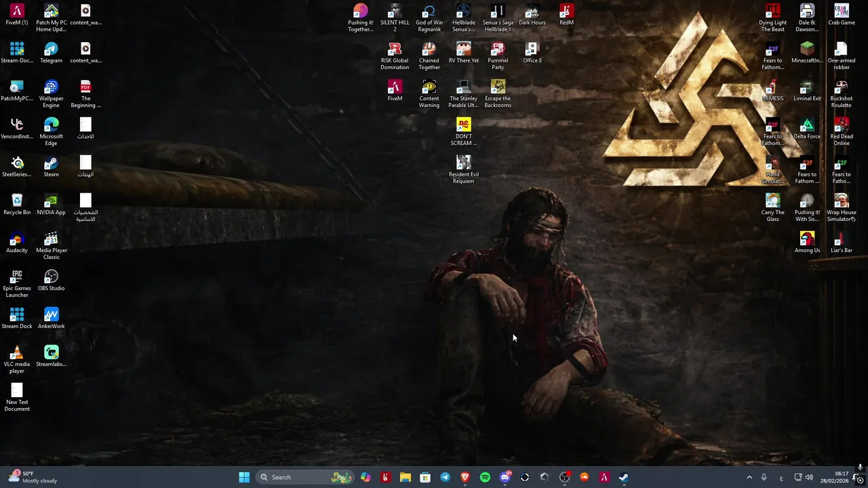Image resolution: width=868 pixels, height=488 pixels.
Task: Select the Minecraft shortcut icon
Action: click(807, 54)
